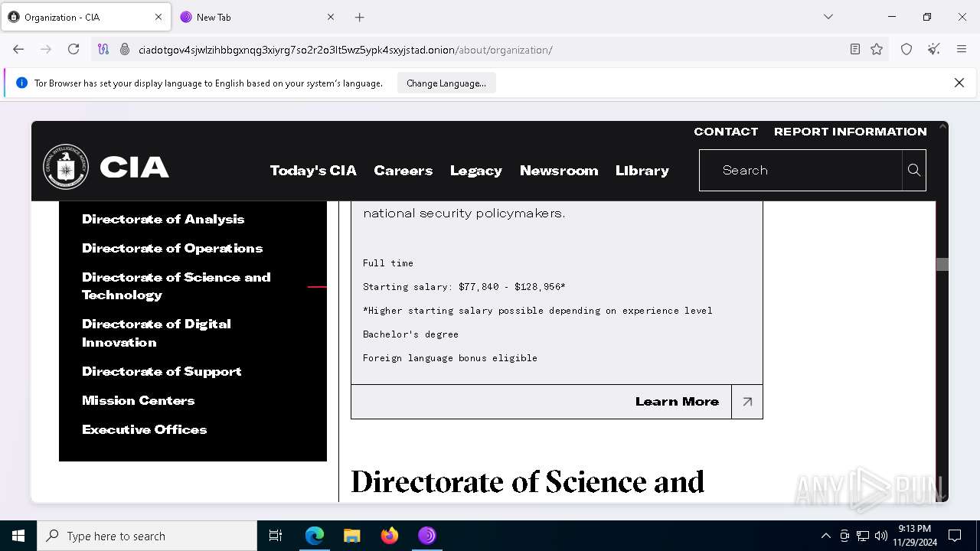Screen dimensions: 980x551
Task: Open the notification center icon
Action: coord(955,536)
